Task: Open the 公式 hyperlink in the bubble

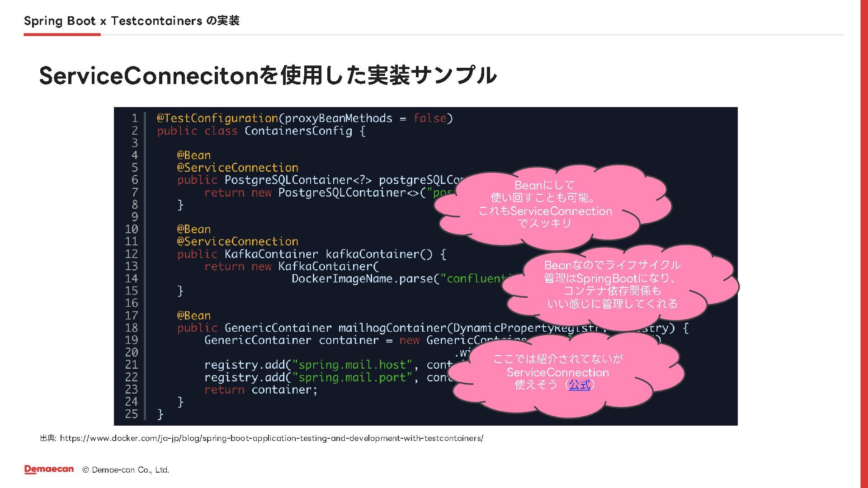Action: [x=580, y=385]
